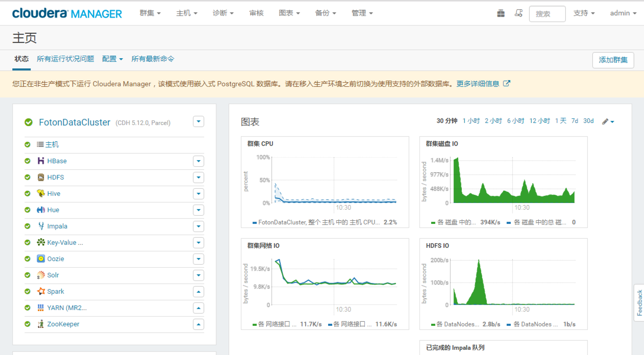Click the Oozie service icon

(x=41, y=259)
